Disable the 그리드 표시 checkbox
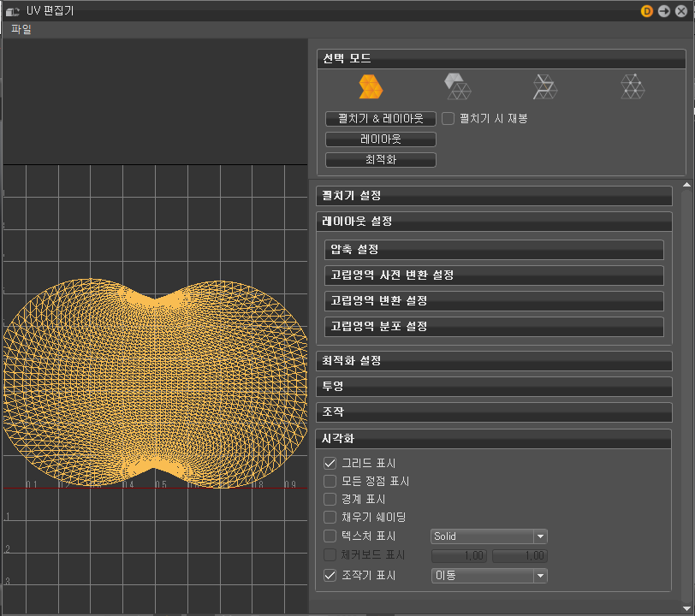Image resolution: width=695 pixels, height=616 pixels. point(330,462)
